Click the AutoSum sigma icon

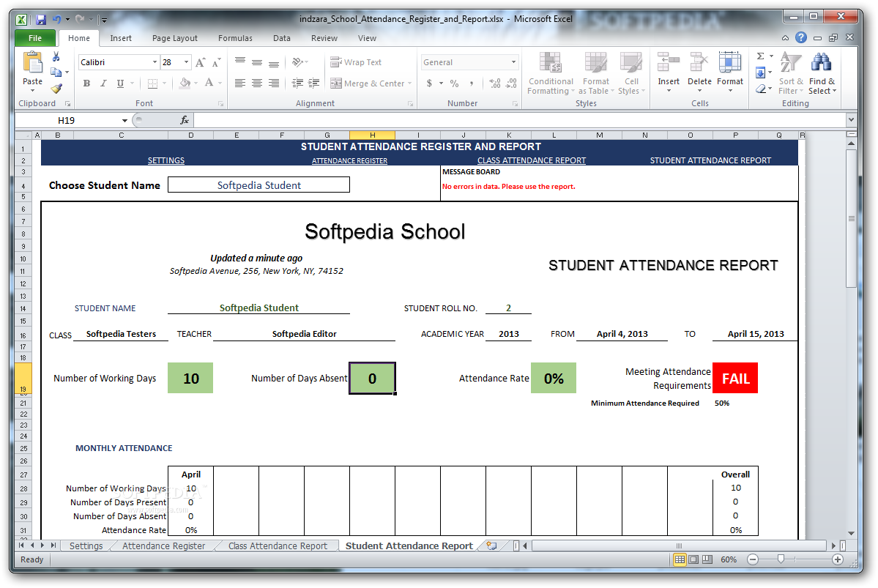(760, 56)
